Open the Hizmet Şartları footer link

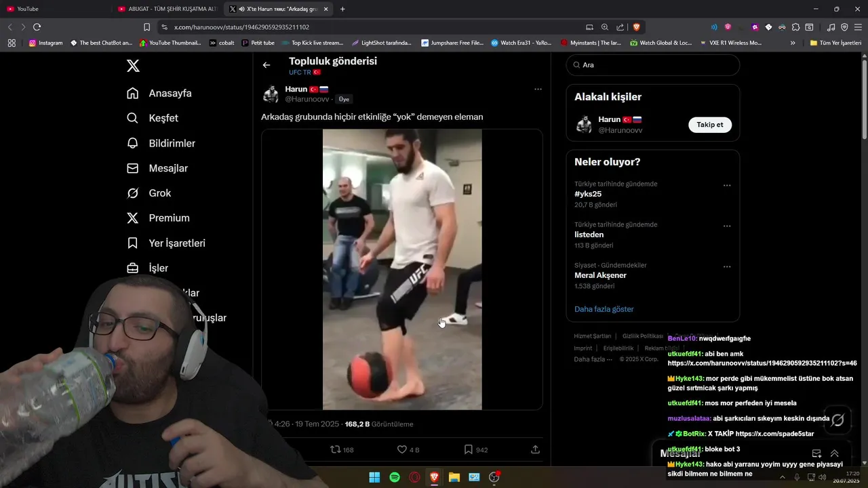pos(593,336)
